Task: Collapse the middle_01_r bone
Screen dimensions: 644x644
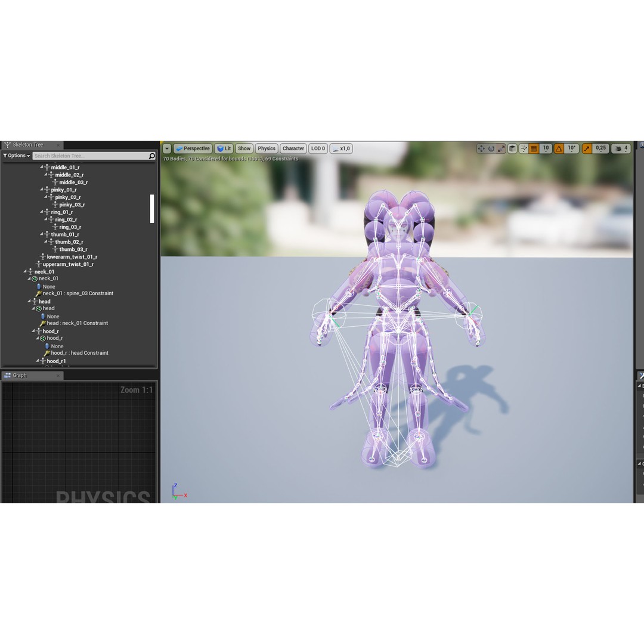Action: [42, 167]
